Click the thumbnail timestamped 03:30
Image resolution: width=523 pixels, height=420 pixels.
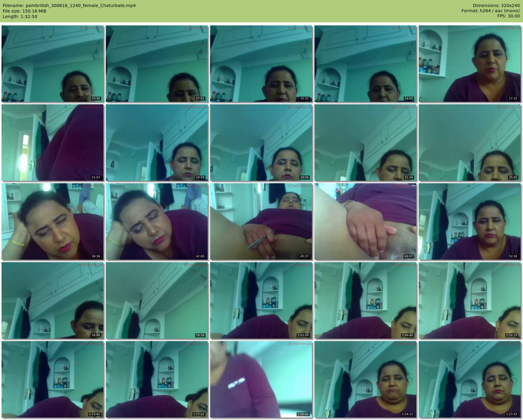pos(53,64)
